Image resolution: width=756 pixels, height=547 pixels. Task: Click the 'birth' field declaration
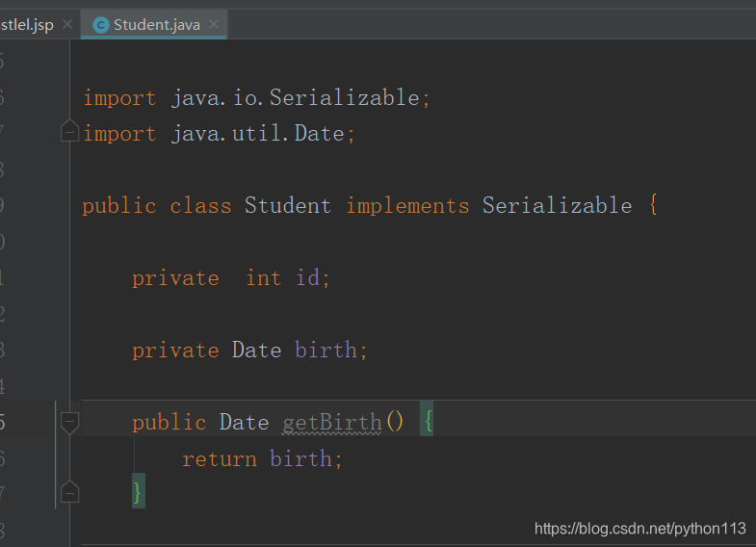click(326, 350)
